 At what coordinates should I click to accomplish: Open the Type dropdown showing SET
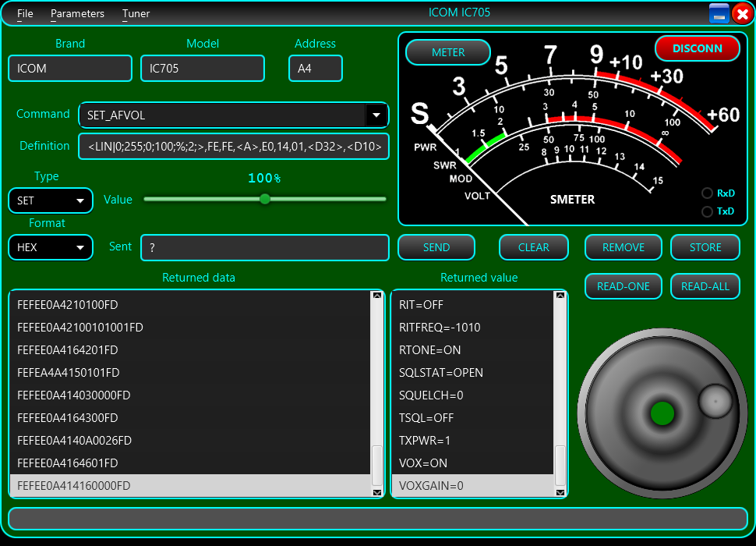coord(51,200)
